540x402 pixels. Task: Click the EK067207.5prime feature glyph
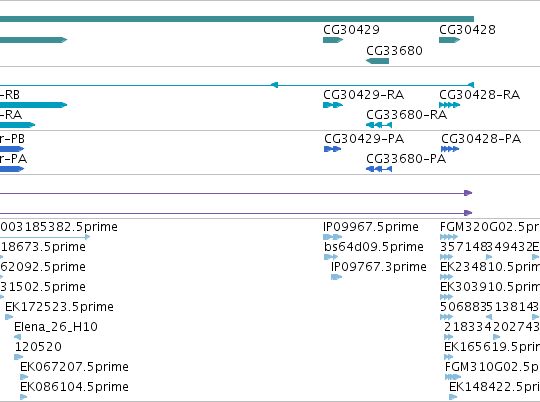24,377
